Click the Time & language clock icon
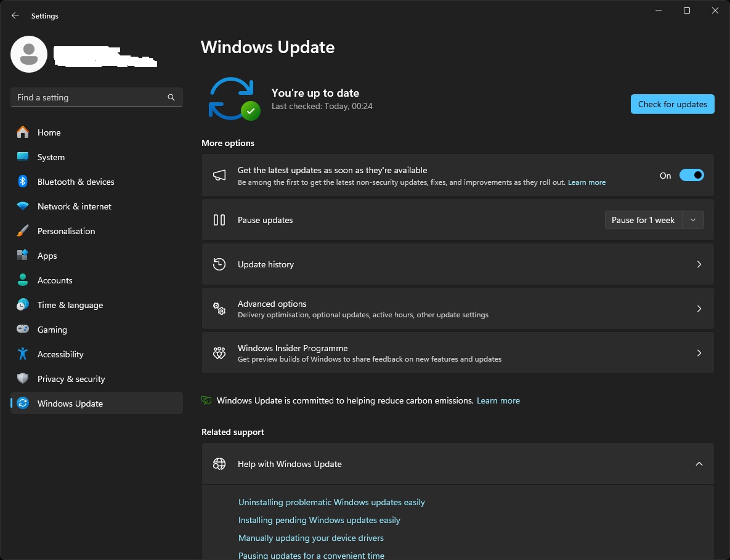This screenshot has height=560, width=730. [22, 305]
